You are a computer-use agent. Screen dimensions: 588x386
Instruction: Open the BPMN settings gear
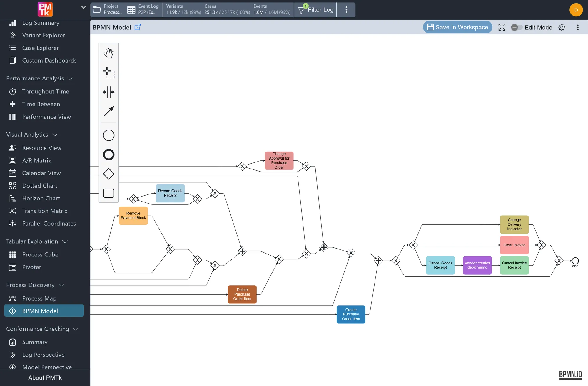coord(562,27)
